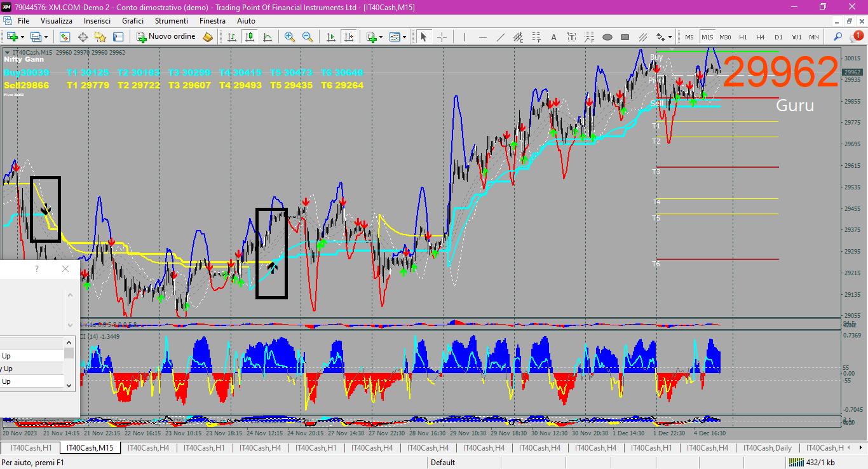Image resolution: width=868 pixels, height=469 pixels.
Task: Open the Finestra menu
Action: [x=212, y=21]
